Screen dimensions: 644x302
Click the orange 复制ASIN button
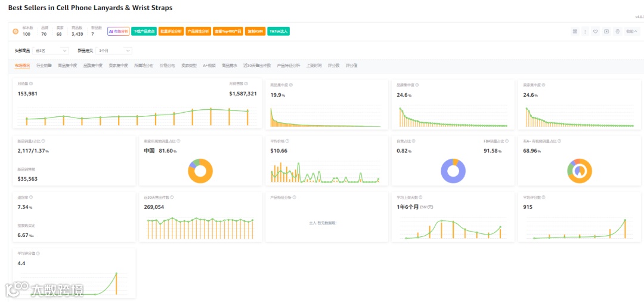(x=255, y=31)
